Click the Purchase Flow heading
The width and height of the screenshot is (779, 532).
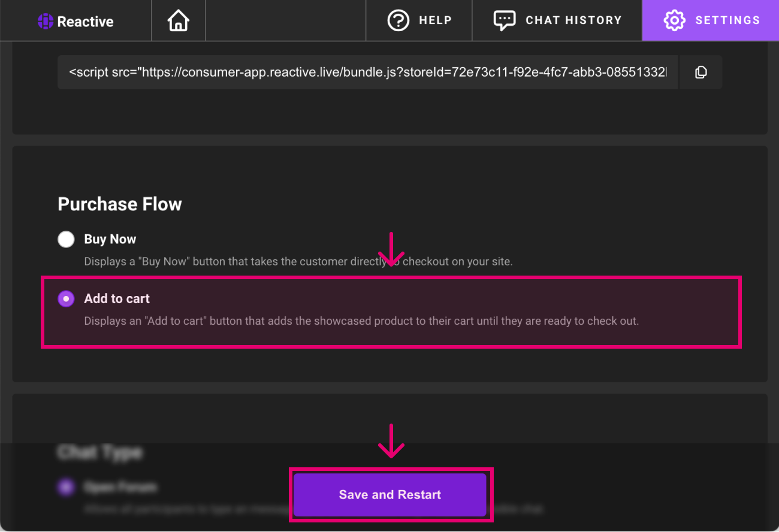[120, 204]
